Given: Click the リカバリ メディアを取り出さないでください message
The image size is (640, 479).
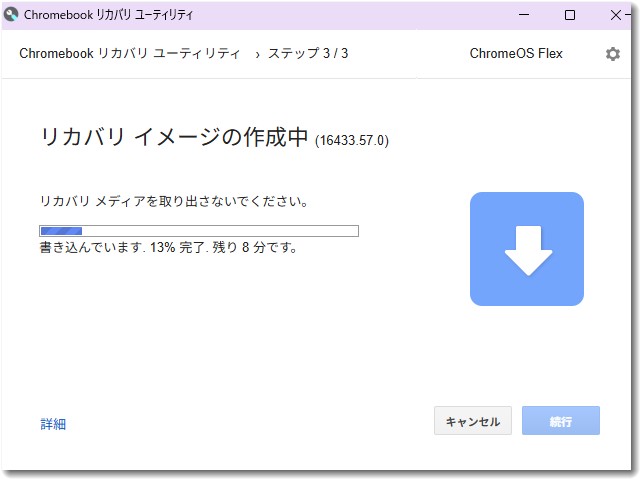Looking at the screenshot, I should click(x=174, y=201).
